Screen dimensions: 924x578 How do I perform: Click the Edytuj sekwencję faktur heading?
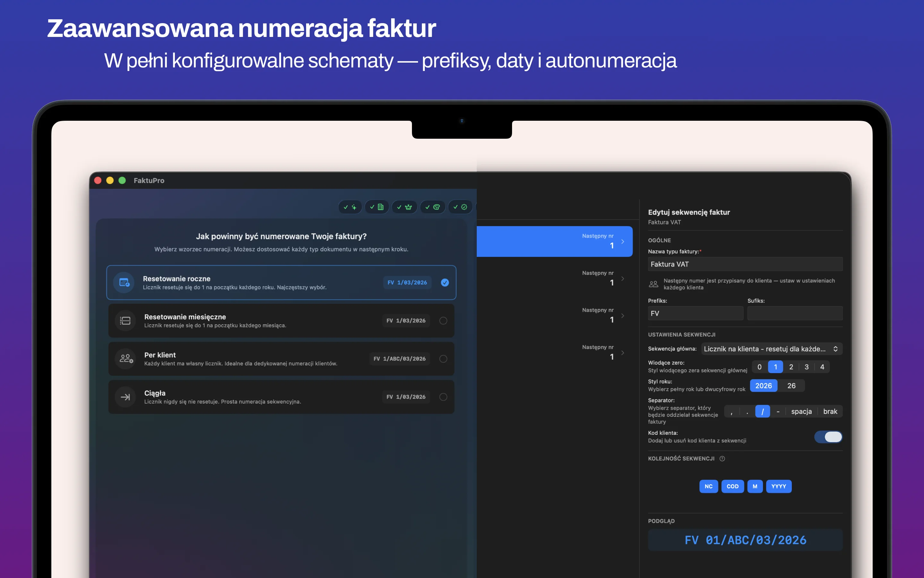pos(689,212)
